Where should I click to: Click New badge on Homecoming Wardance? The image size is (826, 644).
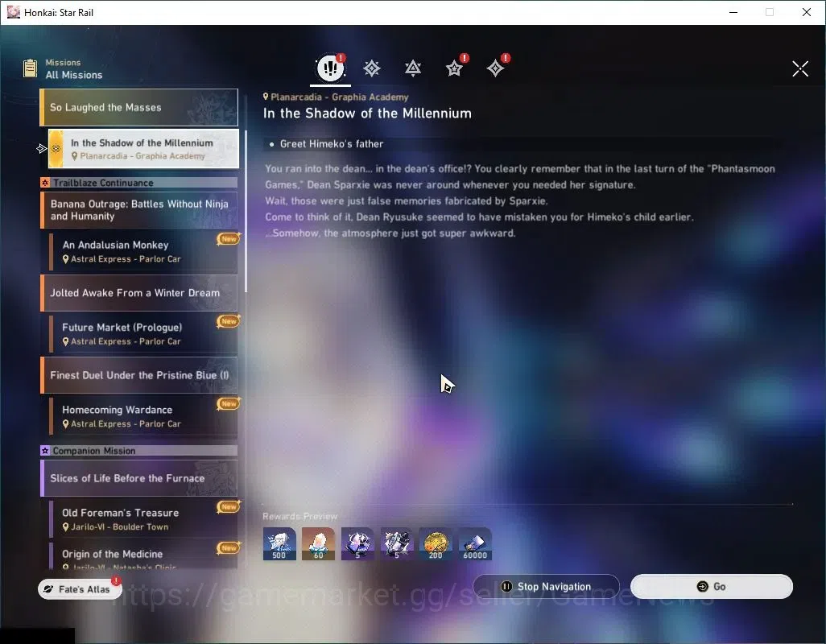pos(229,404)
